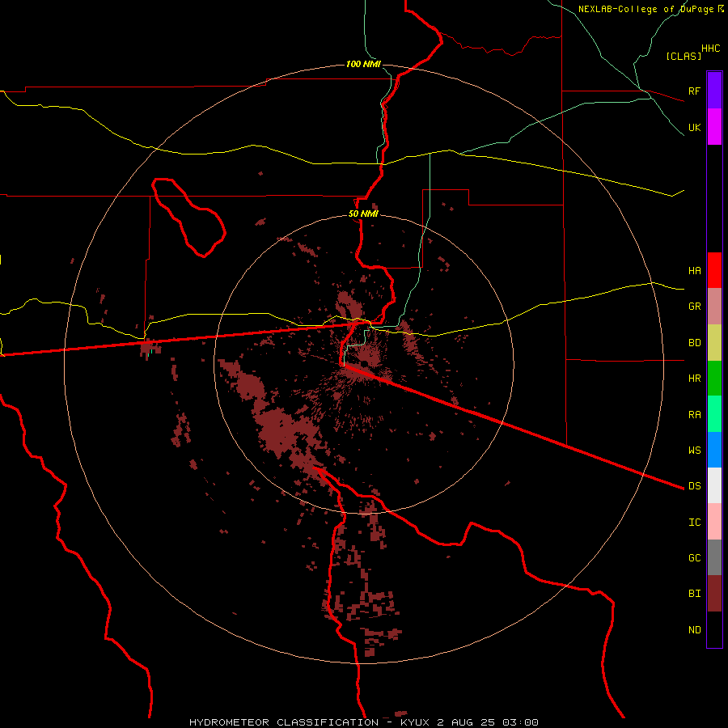
Task: Click the HR legend label
Action: point(694,378)
